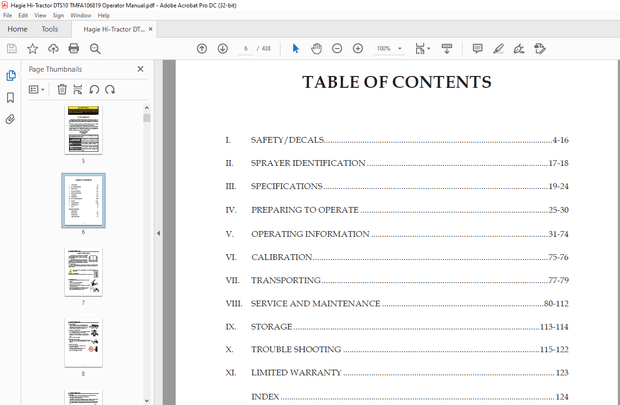Click OPERATING INFORMATION contents entry
The image size is (620, 405).
pos(397,234)
